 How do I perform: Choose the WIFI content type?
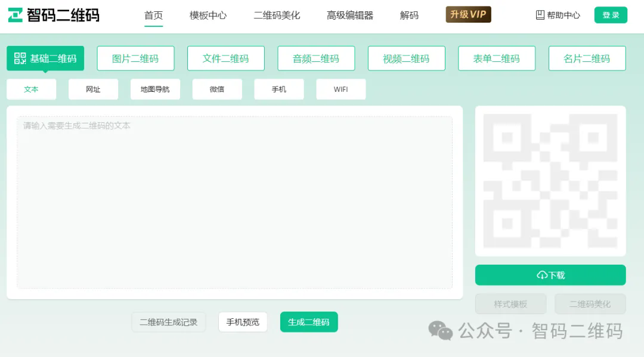(340, 89)
